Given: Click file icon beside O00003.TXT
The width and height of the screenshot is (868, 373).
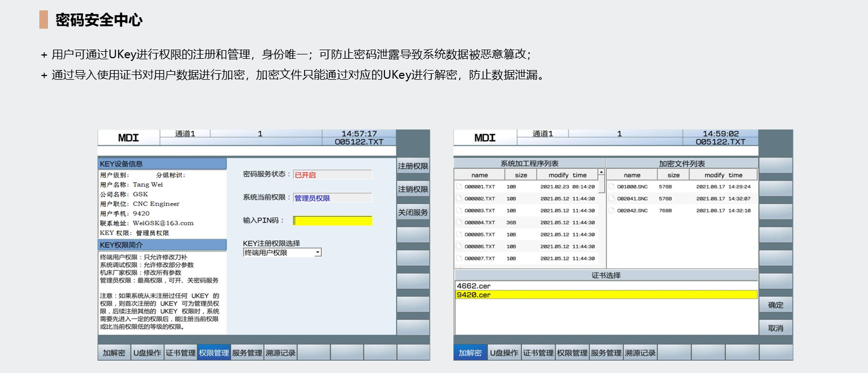Looking at the screenshot, I should tap(459, 210).
